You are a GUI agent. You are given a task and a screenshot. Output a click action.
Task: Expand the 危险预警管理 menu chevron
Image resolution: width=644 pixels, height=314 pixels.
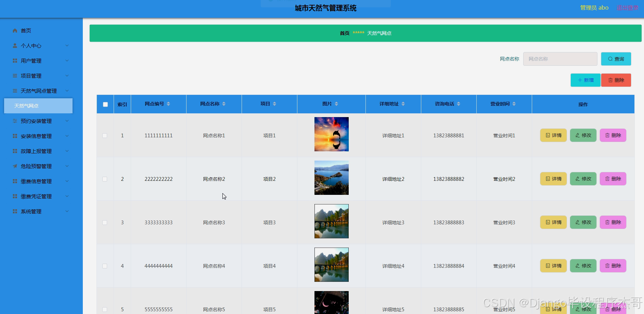(67, 166)
